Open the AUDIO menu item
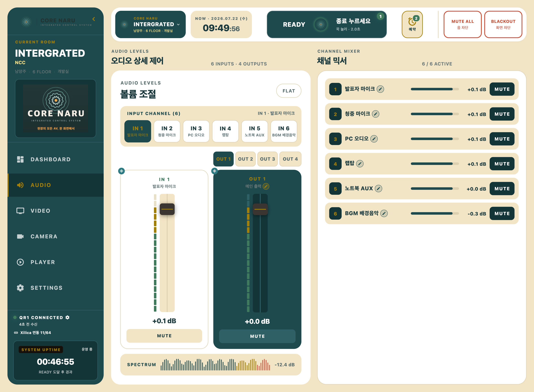Image resolution: width=534 pixels, height=392 pixels. [56, 185]
